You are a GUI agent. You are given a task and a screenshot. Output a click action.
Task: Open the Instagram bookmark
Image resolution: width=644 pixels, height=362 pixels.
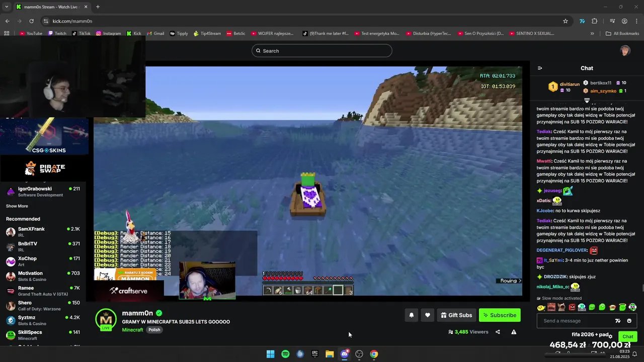click(108, 33)
